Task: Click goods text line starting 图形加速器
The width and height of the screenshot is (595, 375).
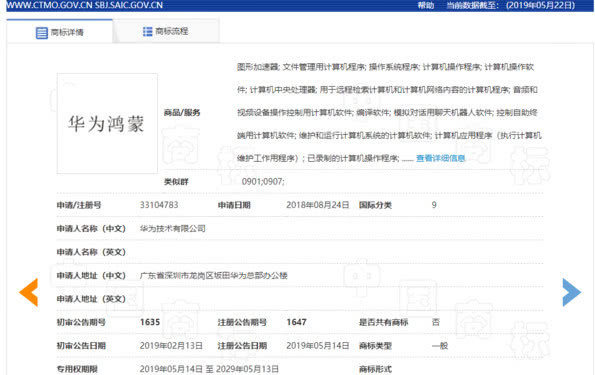Action: click(386, 67)
